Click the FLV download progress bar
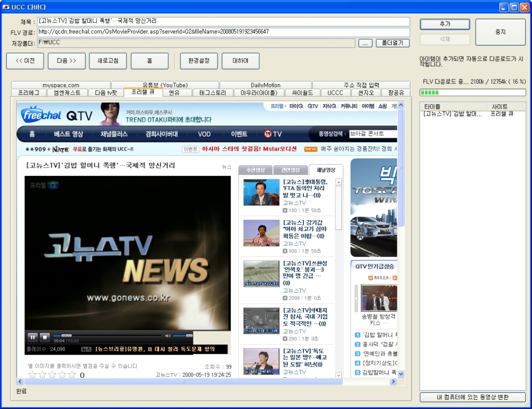 tap(472, 92)
